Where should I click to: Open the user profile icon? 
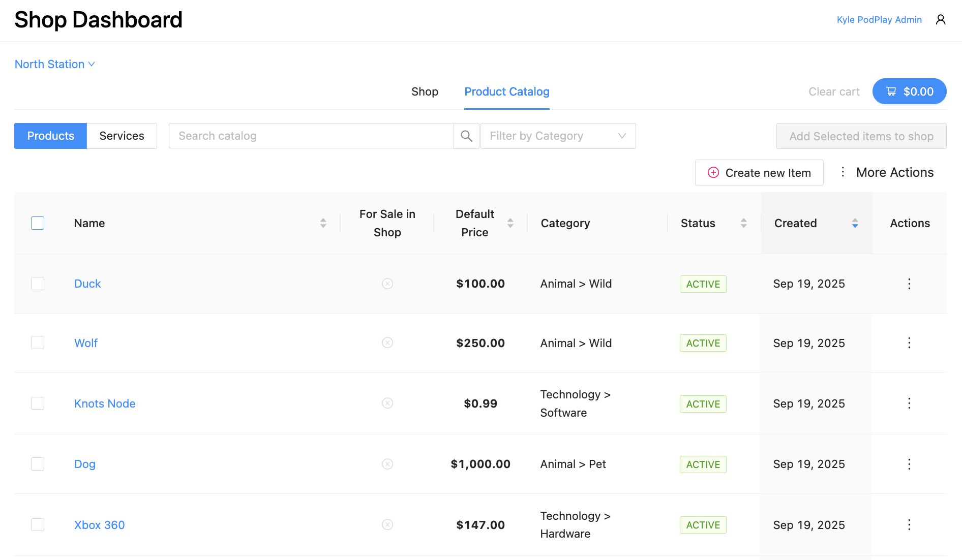(x=941, y=20)
